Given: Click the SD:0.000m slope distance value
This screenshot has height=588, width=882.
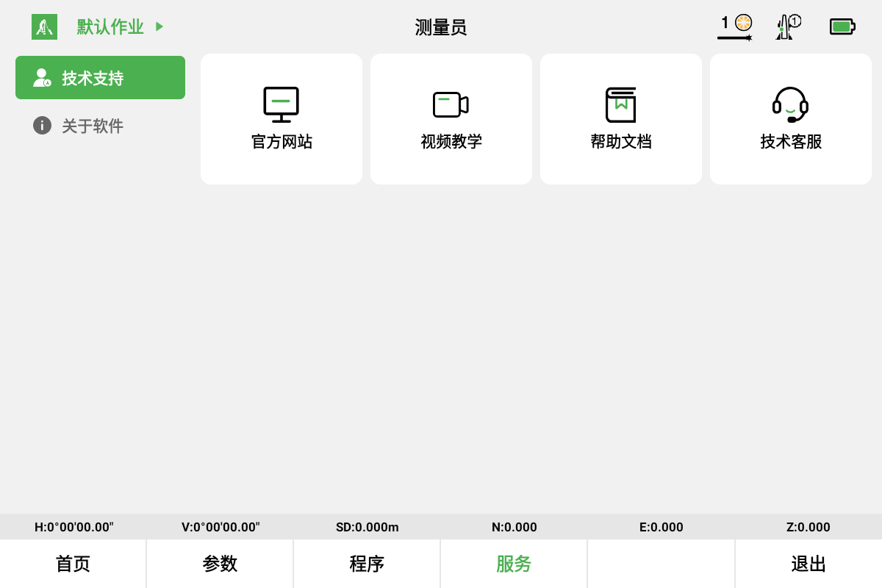Looking at the screenshot, I should [x=367, y=527].
